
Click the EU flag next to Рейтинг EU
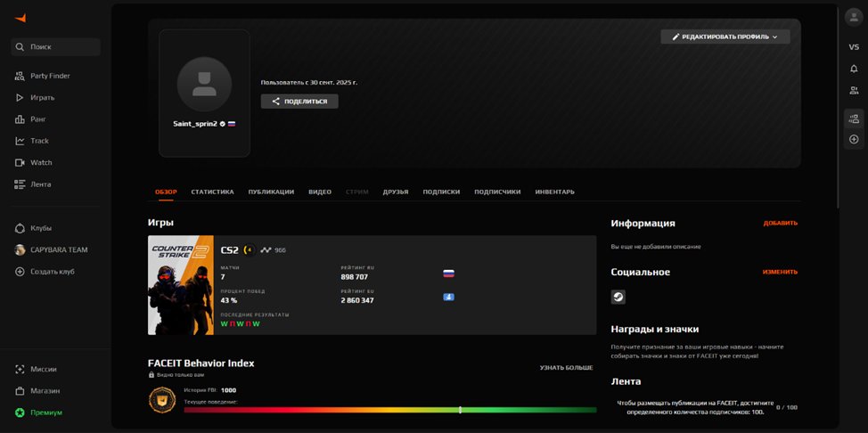tap(448, 298)
